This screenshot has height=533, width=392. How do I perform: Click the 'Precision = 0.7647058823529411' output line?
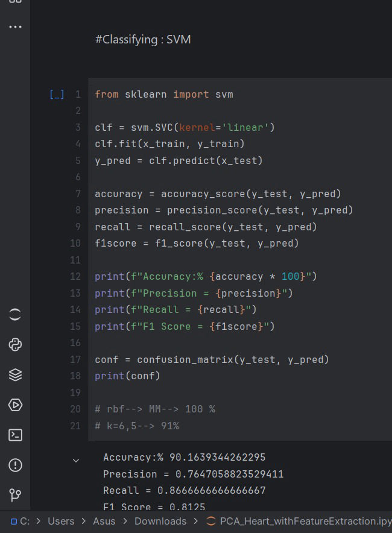(194, 474)
